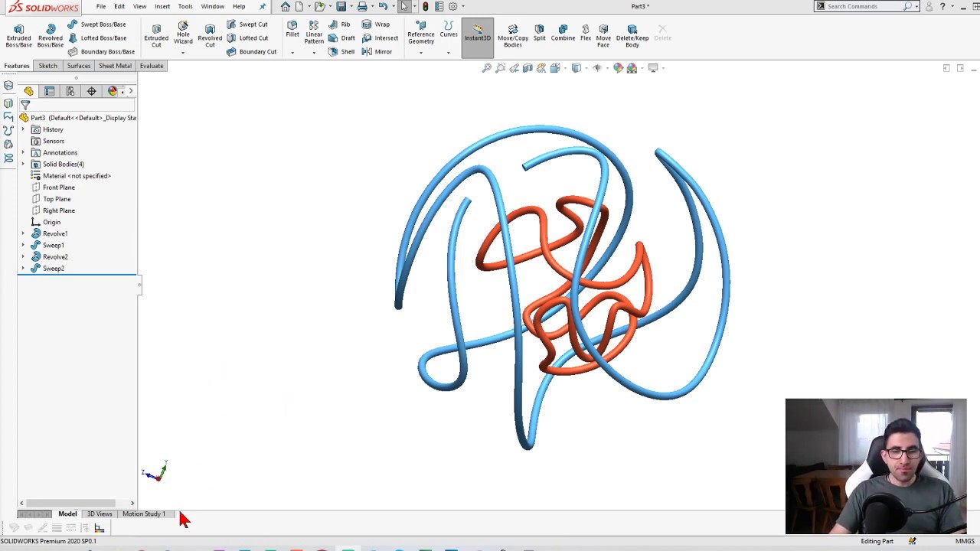Switch to the Sketch tab
980x551 pixels.
coord(48,66)
